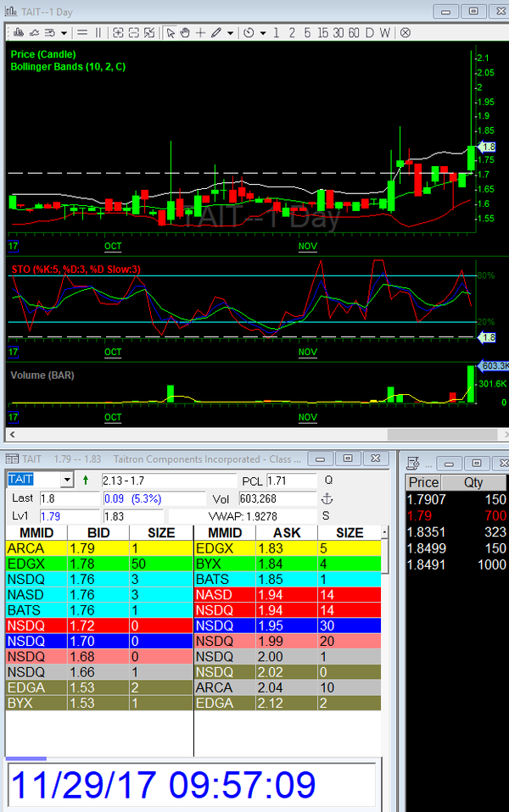Switch chart to 15 minute timeframe
This screenshot has height=812, width=509.
(322, 33)
